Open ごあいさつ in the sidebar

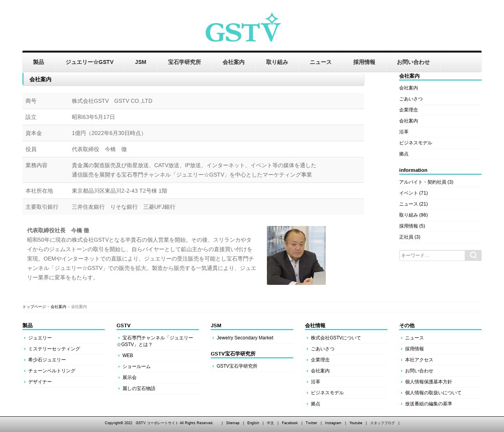click(x=411, y=99)
